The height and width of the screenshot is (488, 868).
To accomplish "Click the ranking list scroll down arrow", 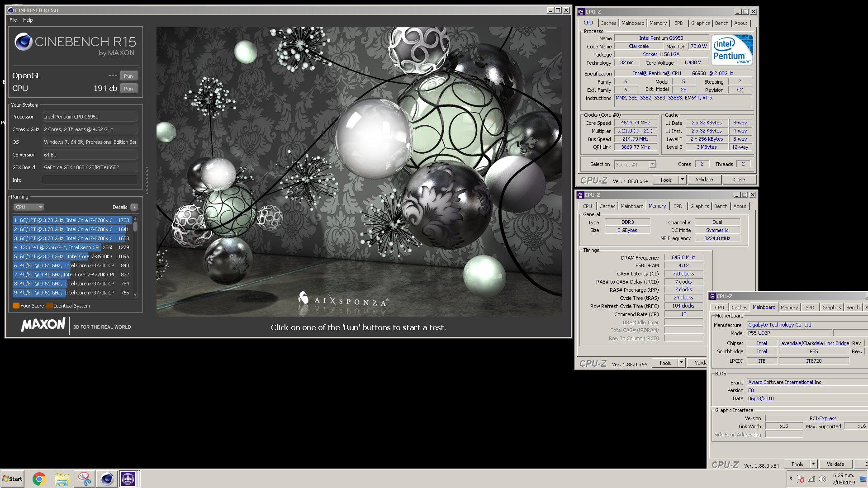I will pyautogui.click(x=135, y=295).
